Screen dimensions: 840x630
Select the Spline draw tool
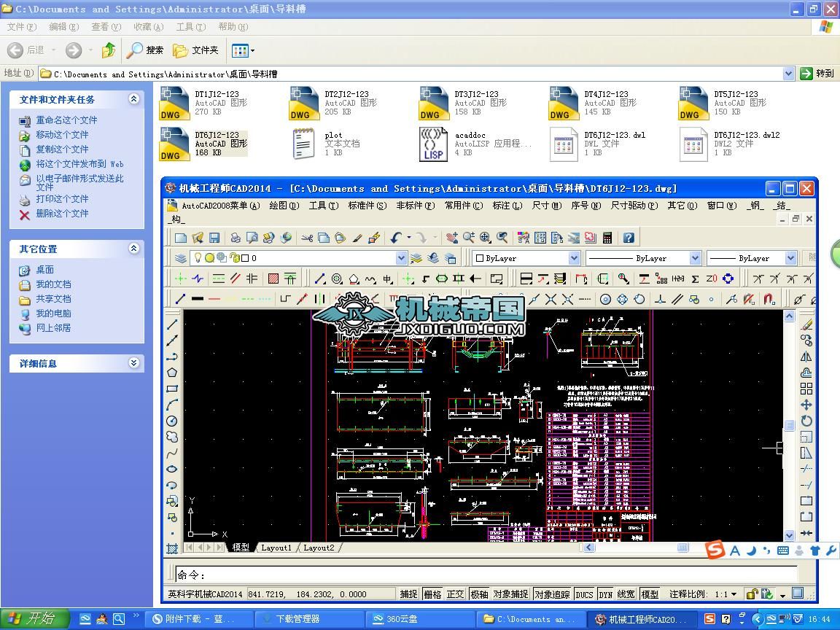pyautogui.click(x=172, y=454)
